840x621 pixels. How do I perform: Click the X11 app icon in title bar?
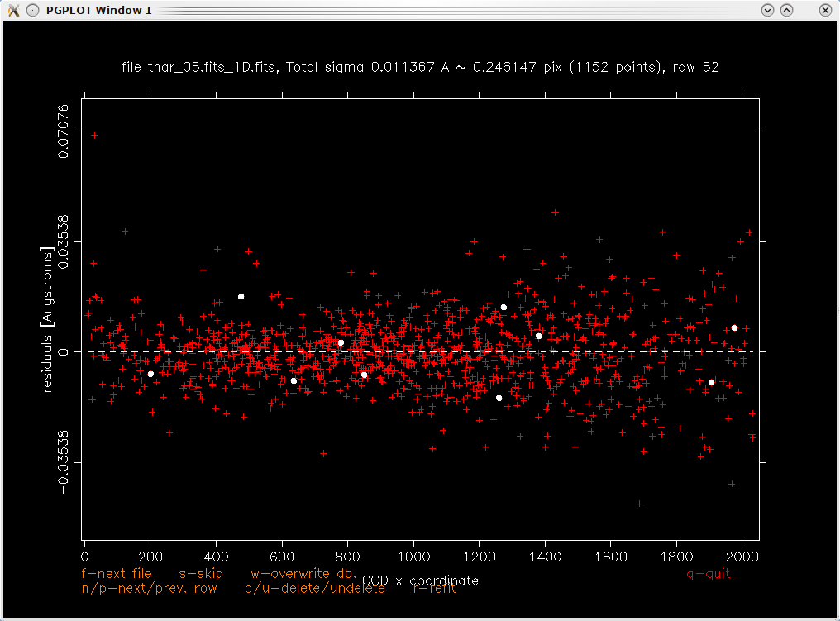(x=13, y=10)
